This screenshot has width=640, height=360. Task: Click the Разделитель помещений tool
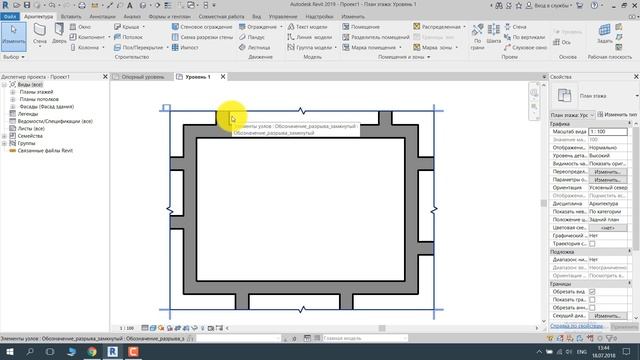tap(376, 37)
